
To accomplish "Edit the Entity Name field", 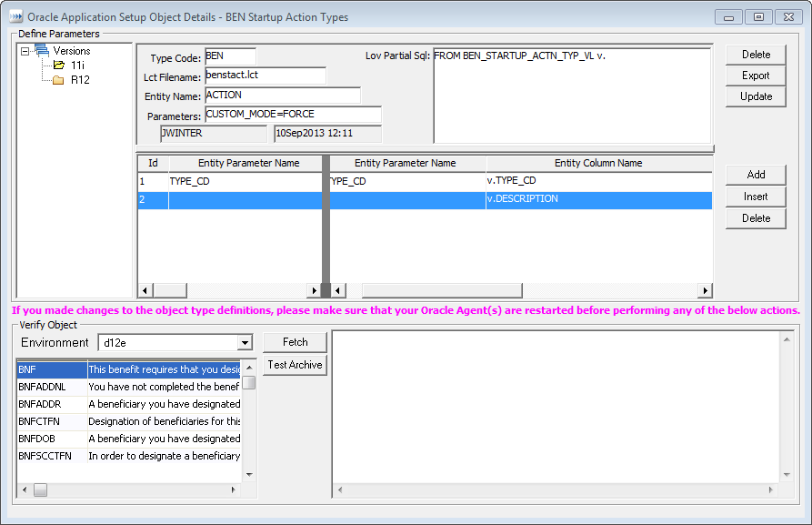I will coord(283,96).
